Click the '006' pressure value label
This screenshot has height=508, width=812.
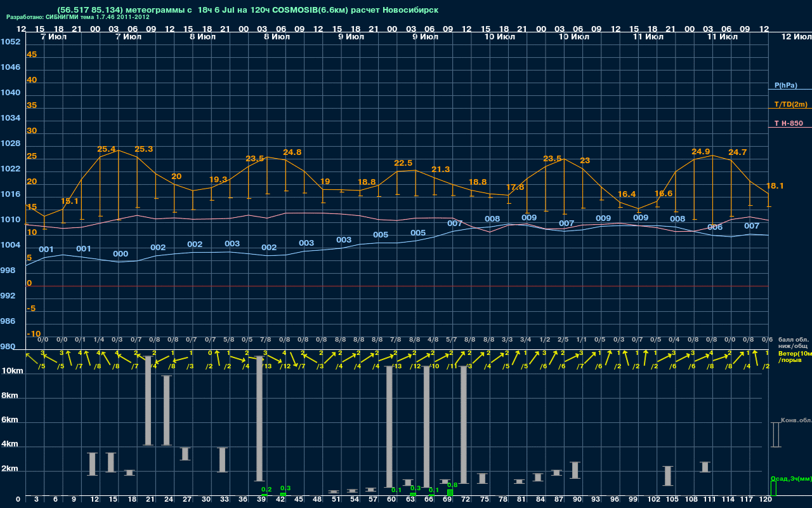click(x=715, y=227)
